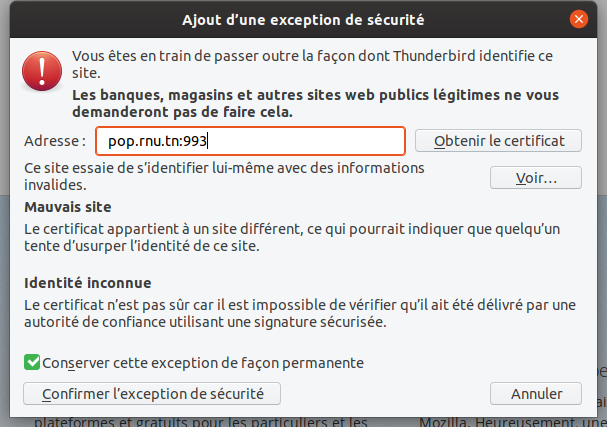
Task: Click background text 'plateformes et gratuits pour les particuliers'
Action: tap(201, 422)
